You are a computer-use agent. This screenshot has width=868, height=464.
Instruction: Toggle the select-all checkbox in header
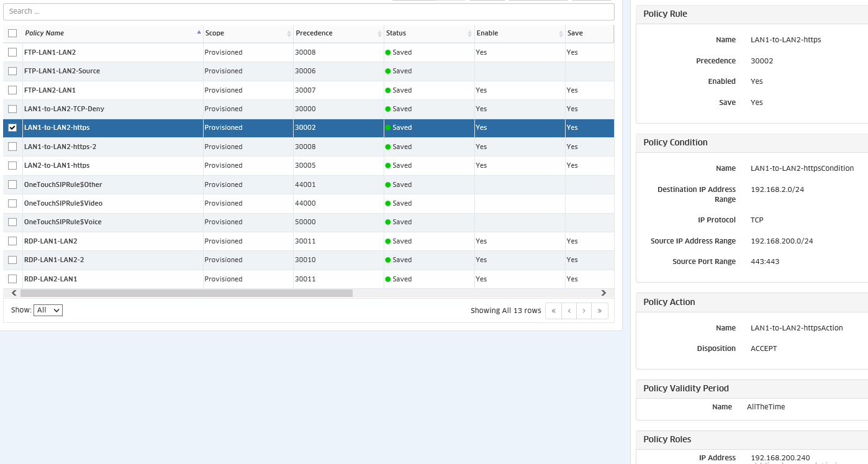[12, 34]
